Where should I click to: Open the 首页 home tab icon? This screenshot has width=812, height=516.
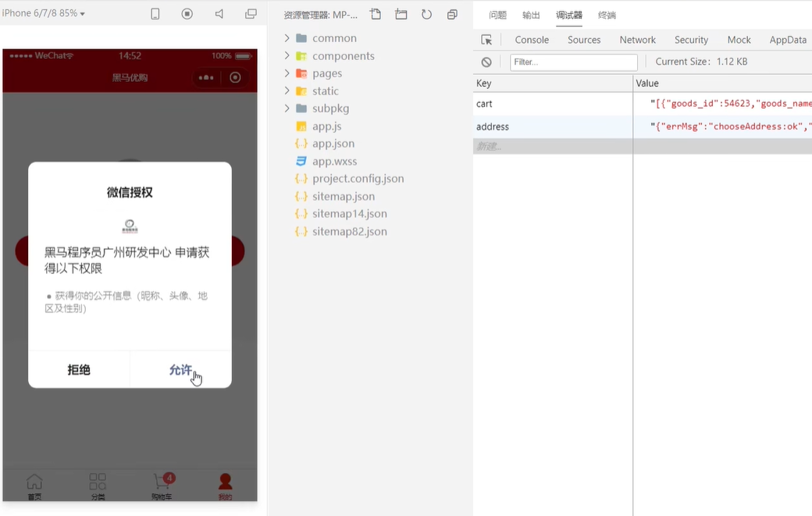click(34, 486)
